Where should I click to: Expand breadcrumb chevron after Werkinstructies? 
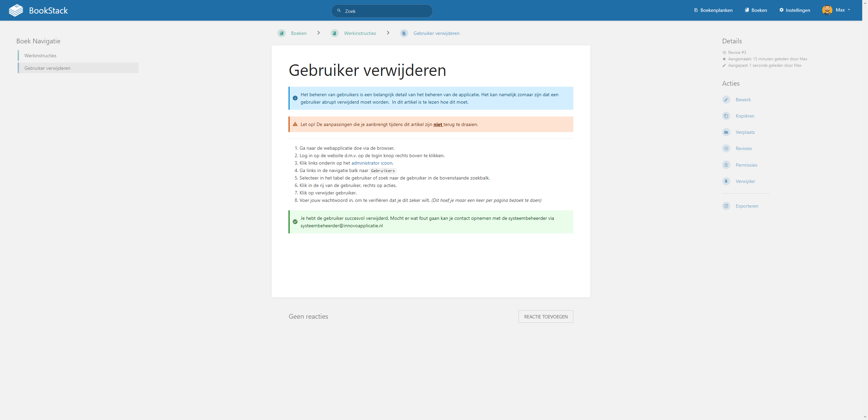coord(388,33)
